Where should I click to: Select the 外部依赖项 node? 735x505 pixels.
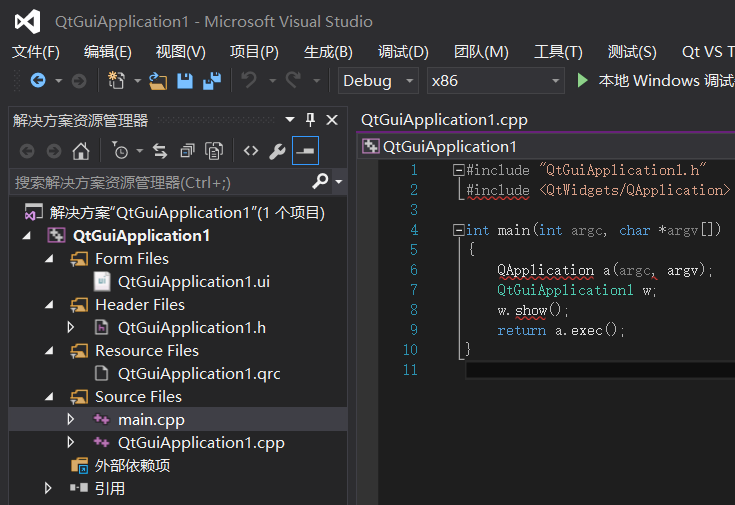[132, 465]
